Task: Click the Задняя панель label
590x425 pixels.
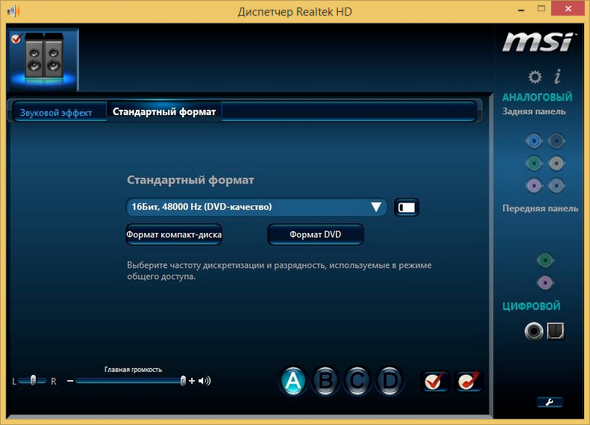Action: [534, 111]
